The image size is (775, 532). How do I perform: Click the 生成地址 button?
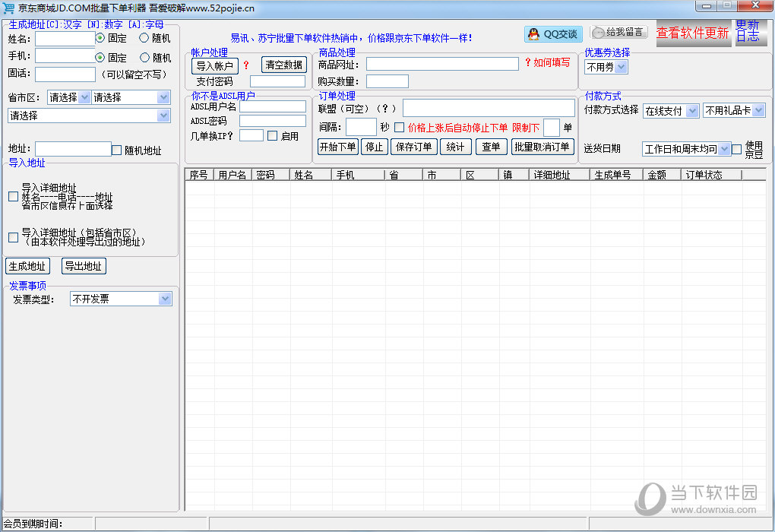tap(27, 266)
